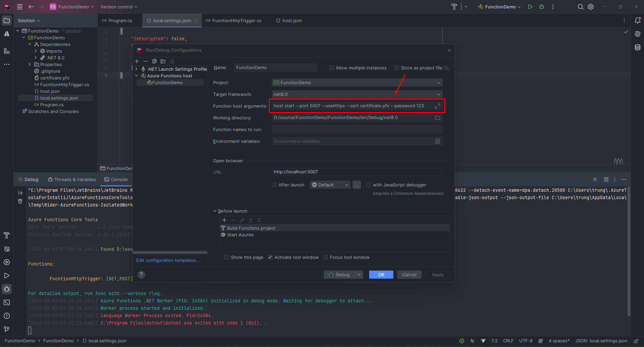Click the Apply button
This screenshot has width=644, height=347.
(x=437, y=274)
